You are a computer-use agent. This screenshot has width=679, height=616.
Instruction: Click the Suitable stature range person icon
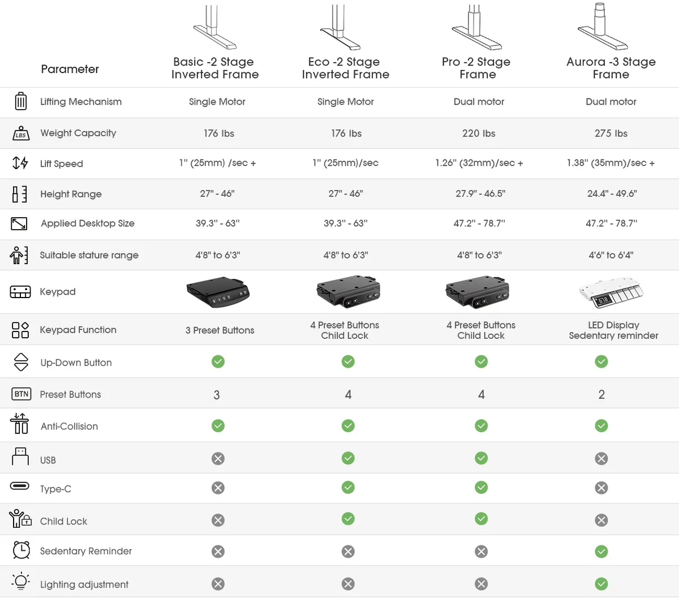coord(19,255)
